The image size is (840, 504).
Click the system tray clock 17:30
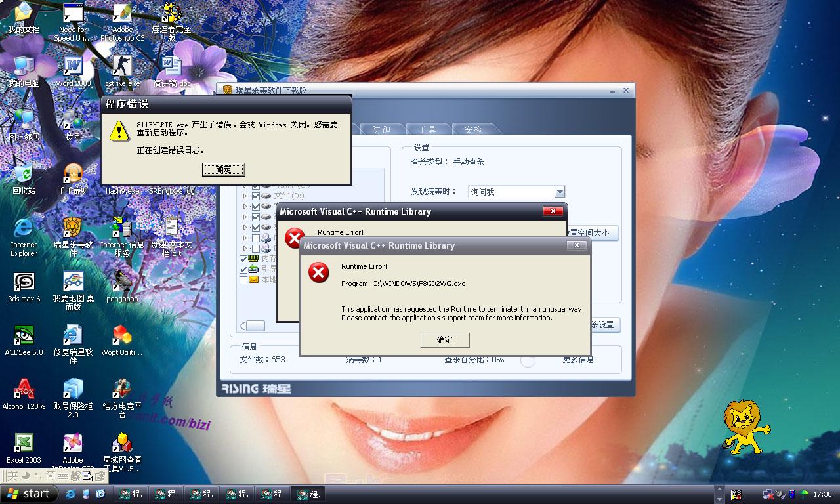tap(822, 494)
